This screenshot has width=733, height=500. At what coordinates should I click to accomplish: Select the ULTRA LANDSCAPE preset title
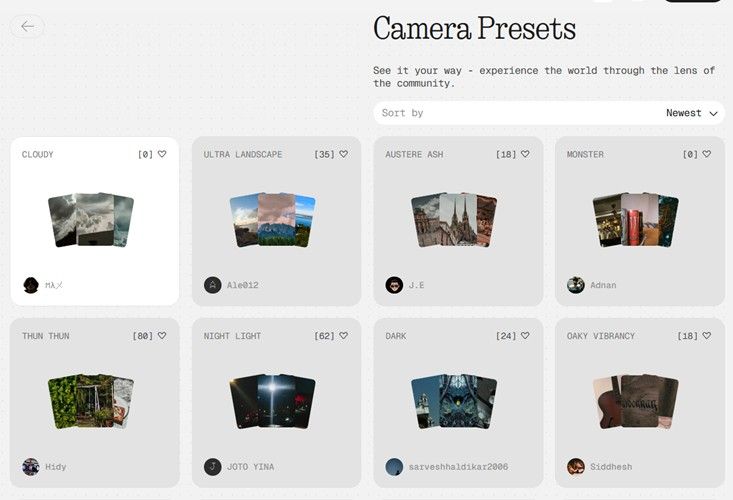click(x=243, y=154)
